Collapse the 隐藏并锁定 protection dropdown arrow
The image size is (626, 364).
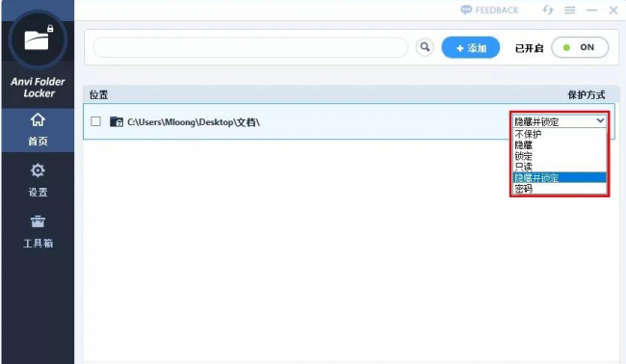(600, 120)
